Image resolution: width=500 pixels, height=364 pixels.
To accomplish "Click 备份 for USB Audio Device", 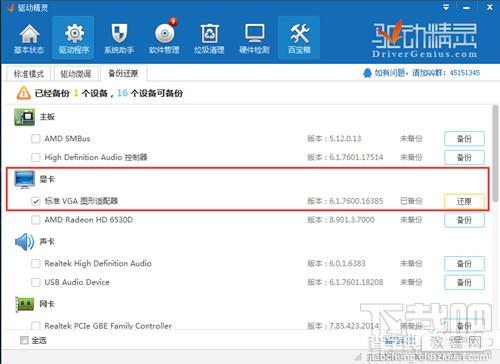I will tap(464, 283).
